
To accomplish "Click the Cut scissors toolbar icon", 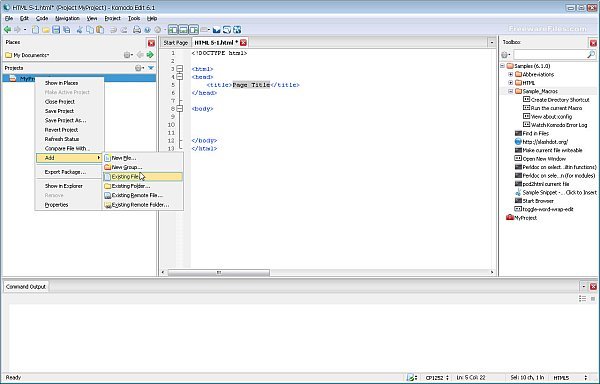I will [80, 29].
